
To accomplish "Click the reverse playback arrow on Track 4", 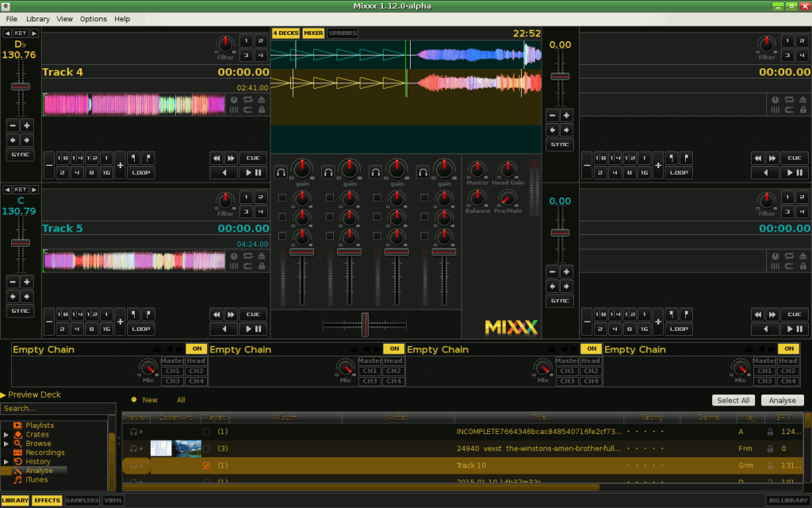I will 224,172.
